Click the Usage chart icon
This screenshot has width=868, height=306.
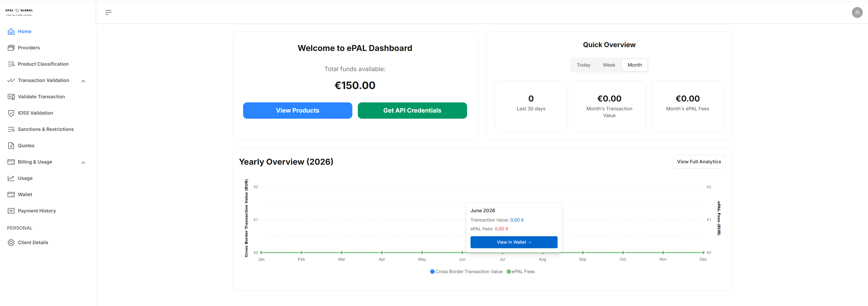pos(11,178)
